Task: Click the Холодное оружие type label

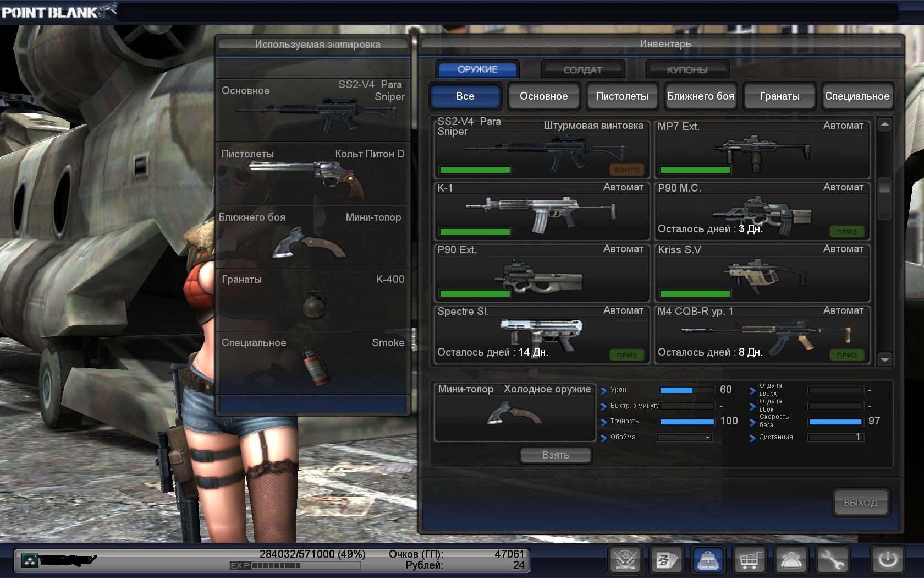Action: 547,389
